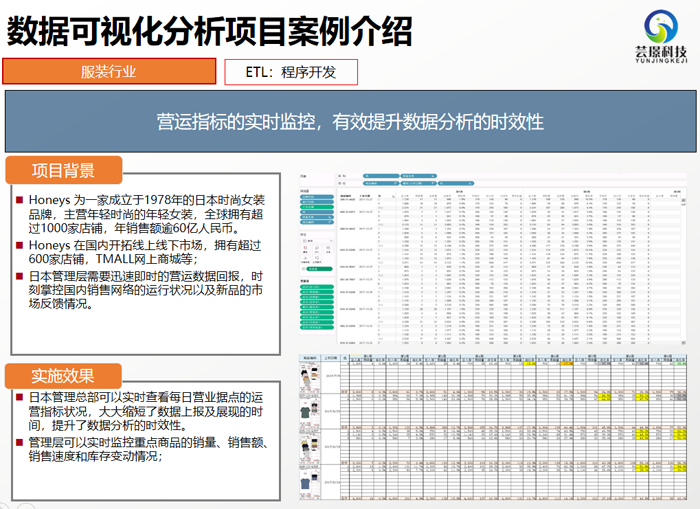The width and height of the screenshot is (700, 509).
Task: Click the 服装行业 orange label
Action: (109, 71)
